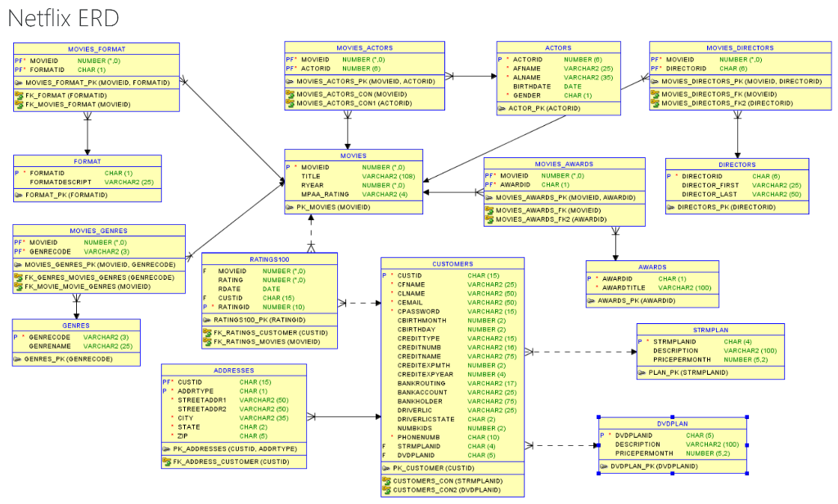The width and height of the screenshot is (838, 504).
Task: Click the MOVIES_ACTORS_CON foreign key icon
Action: pyautogui.click(x=291, y=94)
